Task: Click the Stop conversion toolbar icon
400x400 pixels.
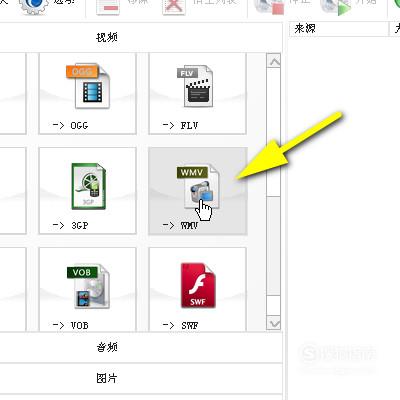Action: pyautogui.click(x=269, y=7)
